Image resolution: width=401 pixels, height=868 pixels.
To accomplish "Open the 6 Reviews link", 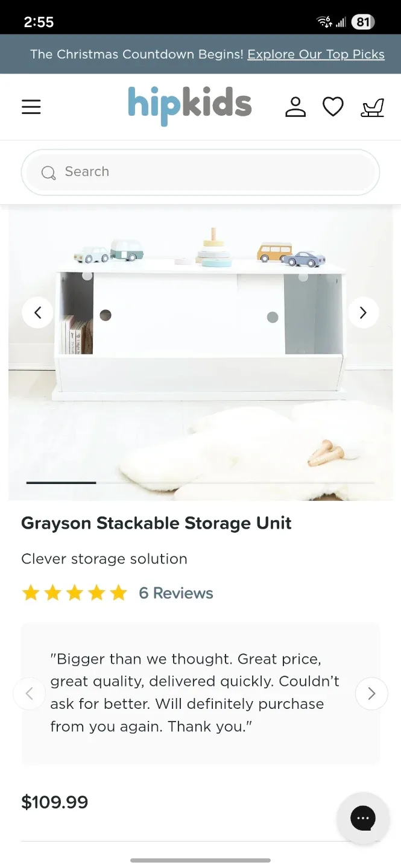I will 176,593.
